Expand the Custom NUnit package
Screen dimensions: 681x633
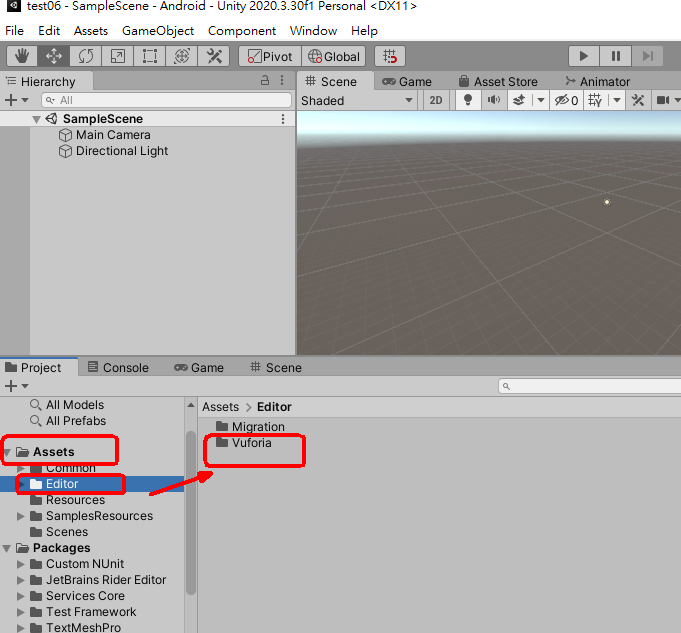click(20, 564)
